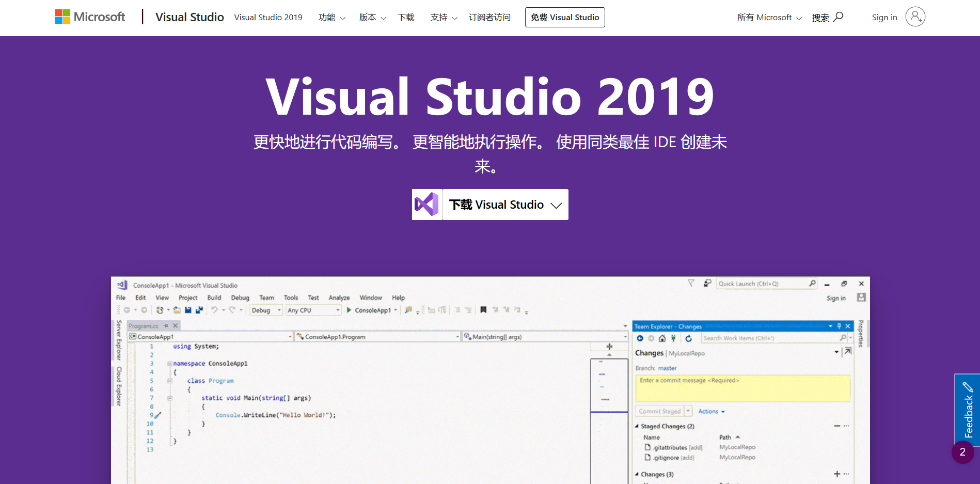Click the Undo arrow icon
The width and height of the screenshot is (980, 484).
tap(214, 310)
